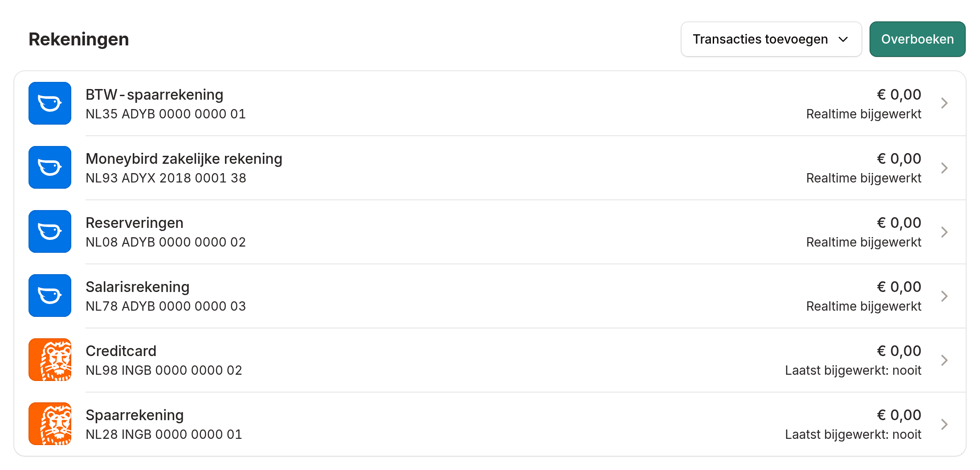Click Spaarrekening balance € 0,00
Screen dimensions: 980x470
899,415
